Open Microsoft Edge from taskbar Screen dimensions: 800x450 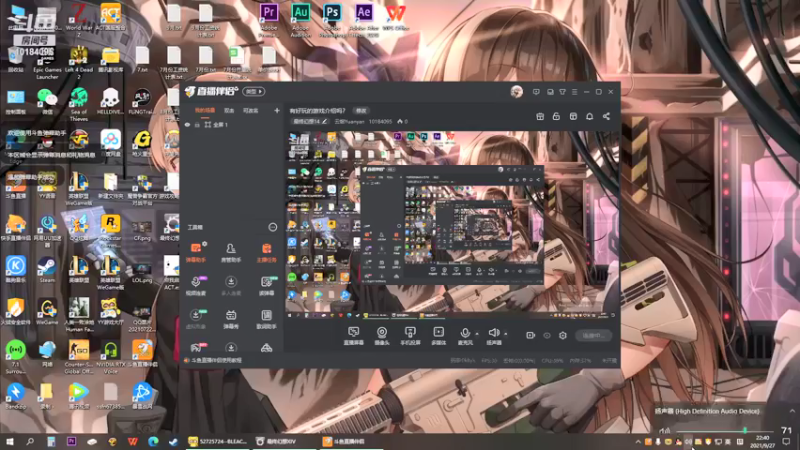tap(153, 441)
